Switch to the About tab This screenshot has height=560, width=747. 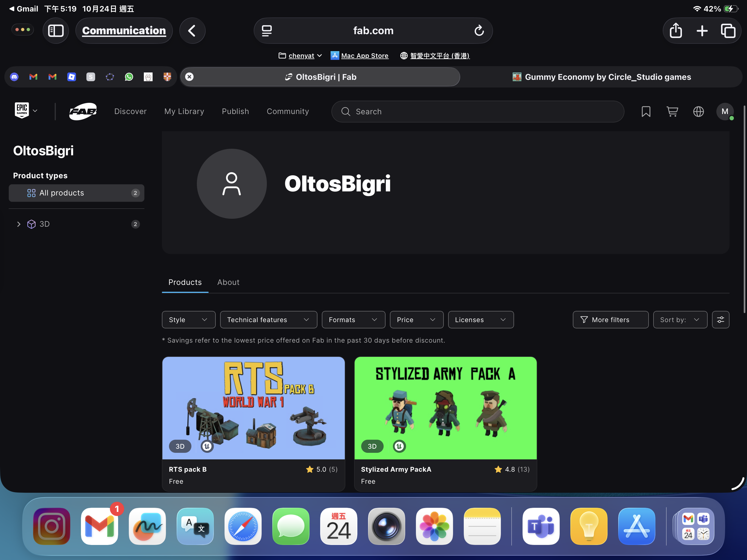(228, 282)
